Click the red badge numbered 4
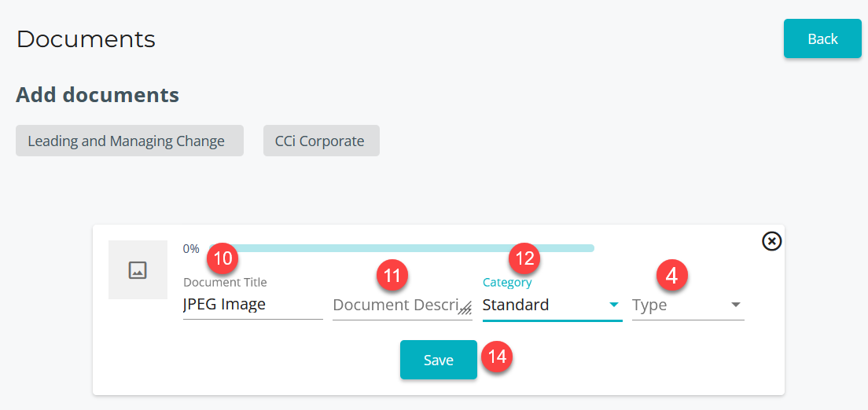The image size is (868, 410). 671,276
